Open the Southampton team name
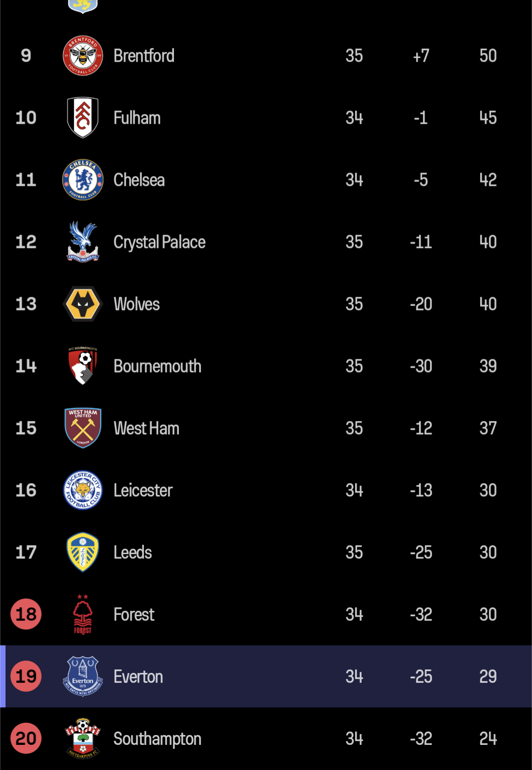Image resolution: width=532 pixels, height=770 pixels. (158, 739)
